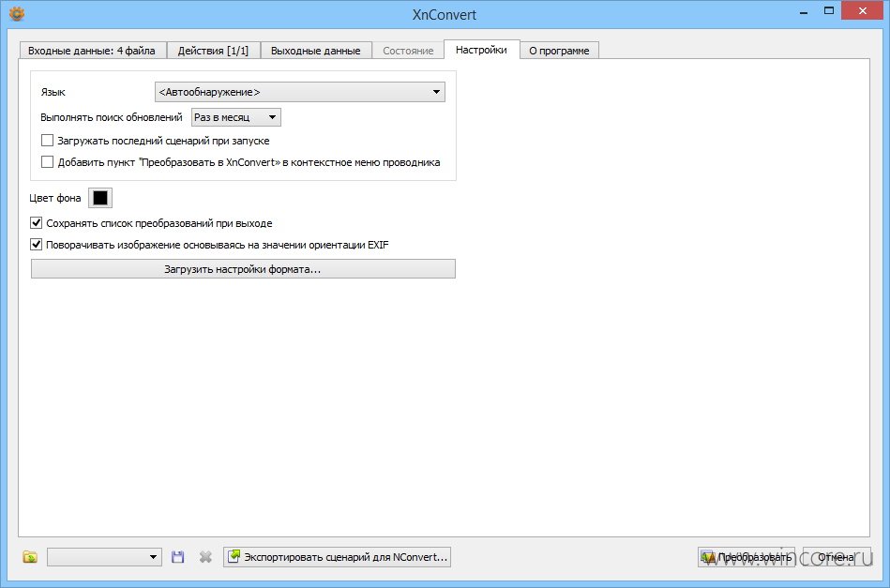Open the "О программе" tab
890x588 pixels.
pyautogui.click(x=559, y=51)
